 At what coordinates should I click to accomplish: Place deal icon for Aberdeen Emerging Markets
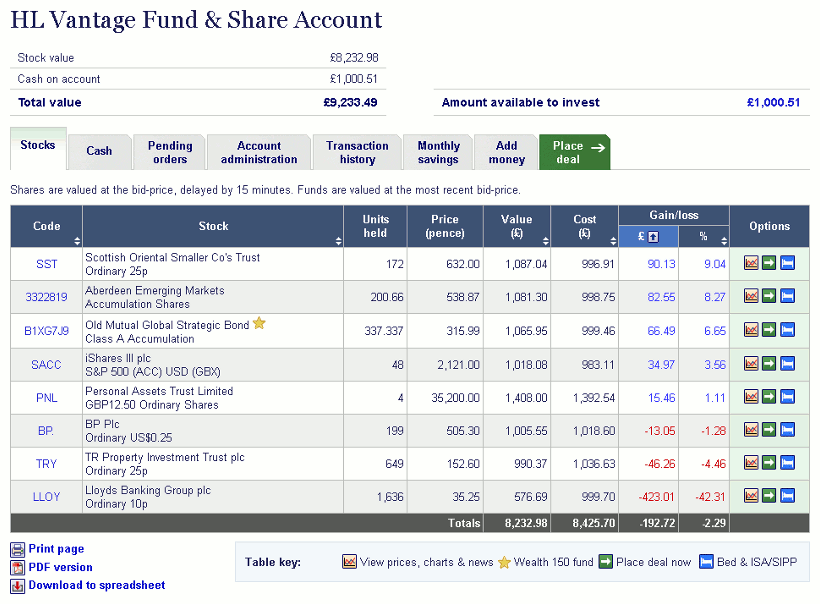pyautogui.click(x=769, y=296)
